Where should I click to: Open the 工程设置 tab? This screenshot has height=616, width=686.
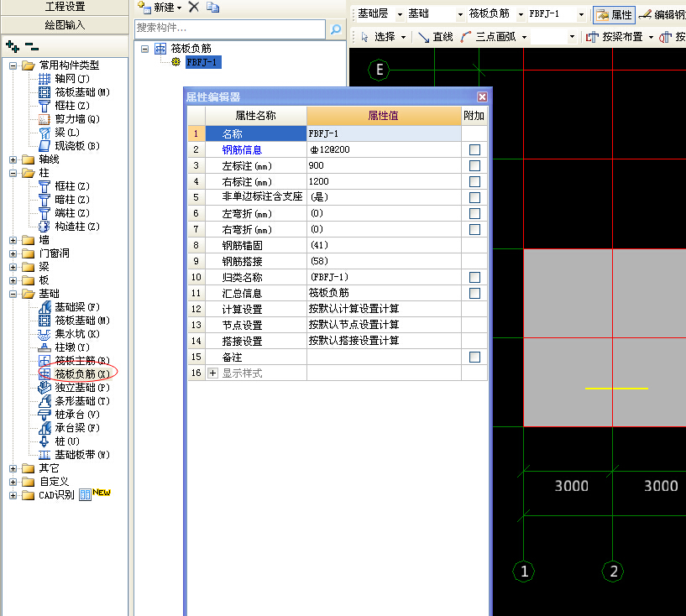pyautogui.click(x=65, y=7)
